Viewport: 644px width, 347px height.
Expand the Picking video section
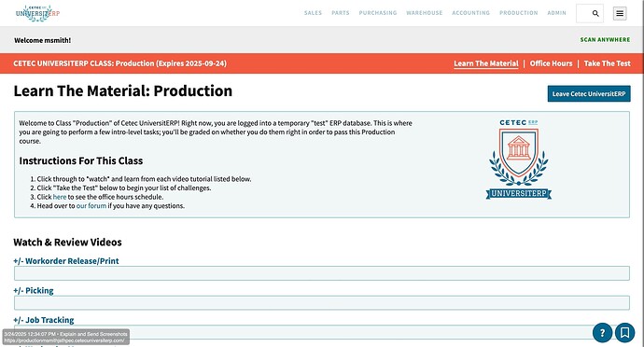(34, 290)
